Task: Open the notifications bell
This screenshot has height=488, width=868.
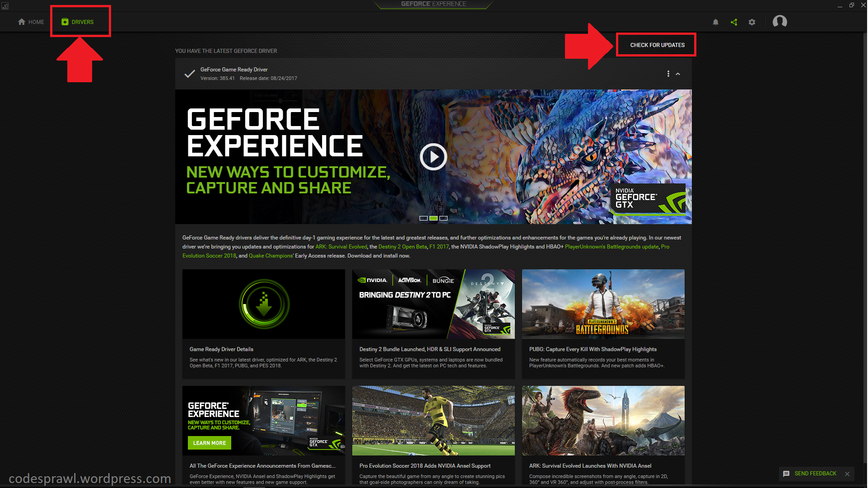Action: [716, 22]
